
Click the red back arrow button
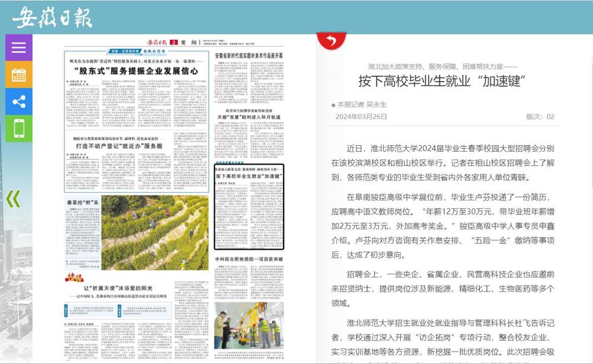331,41
